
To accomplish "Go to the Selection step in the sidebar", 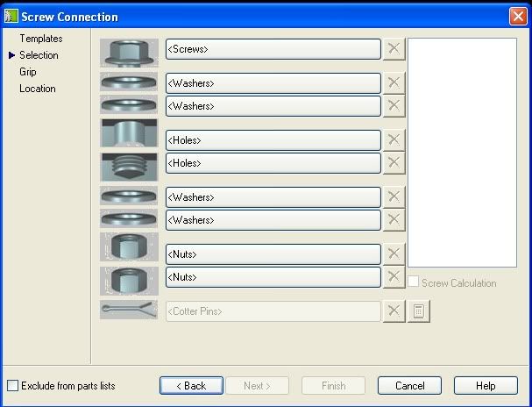I will click(39, 55).
